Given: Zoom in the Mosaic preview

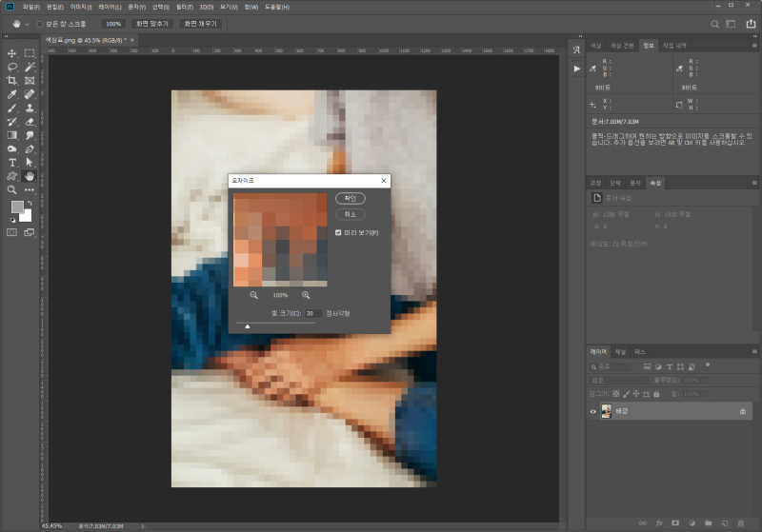Looking at the screenshot, I should [306, 295].
